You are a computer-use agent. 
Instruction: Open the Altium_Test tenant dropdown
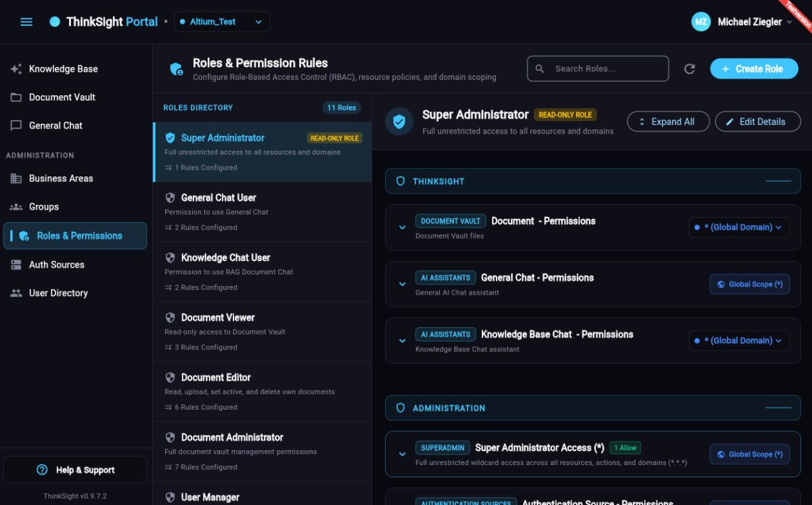coord(222,22)
